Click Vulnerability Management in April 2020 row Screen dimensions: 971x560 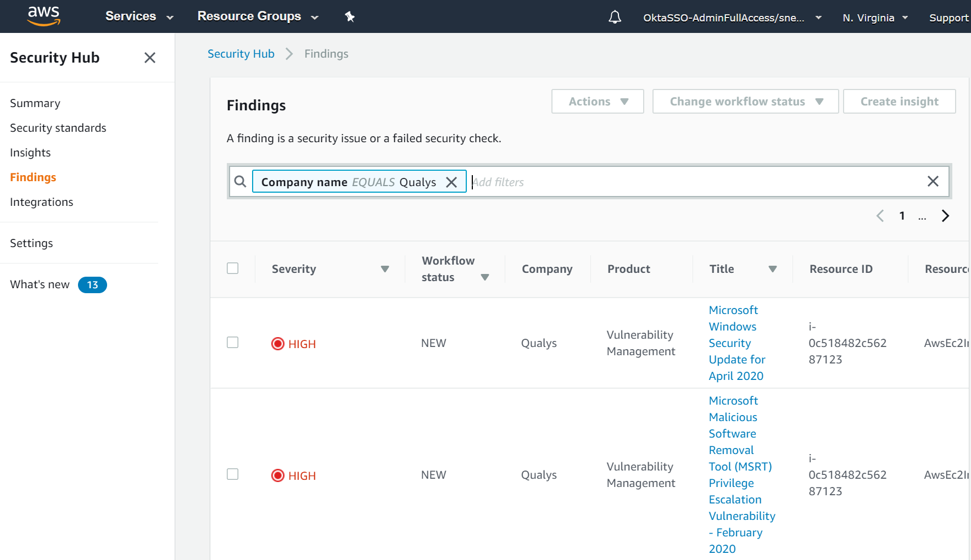(641, 343)
